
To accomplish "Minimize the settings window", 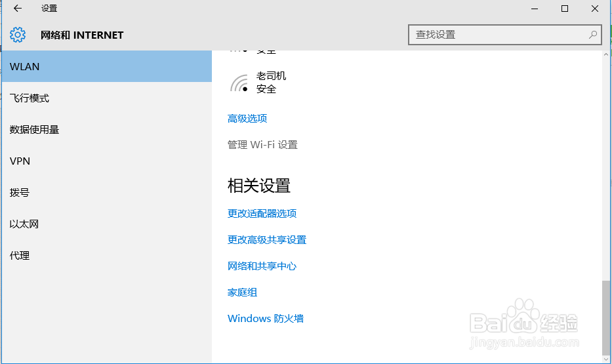I will pos(535,9).
